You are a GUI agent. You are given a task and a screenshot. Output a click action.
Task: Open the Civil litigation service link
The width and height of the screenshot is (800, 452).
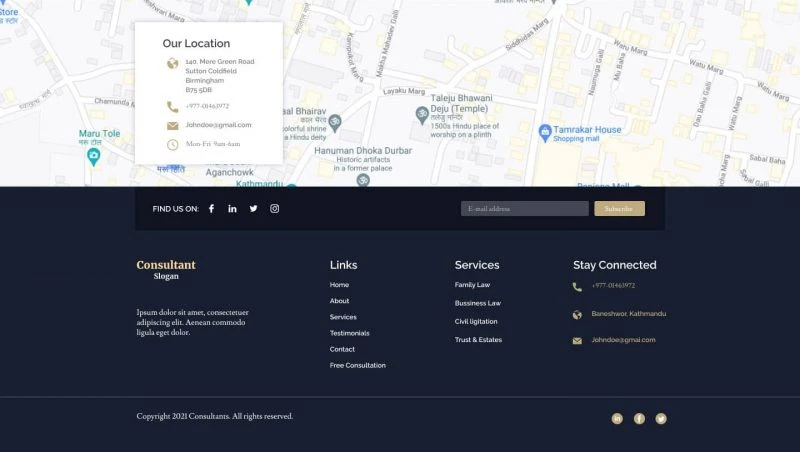pyautogui.click(x=476, y=321)
